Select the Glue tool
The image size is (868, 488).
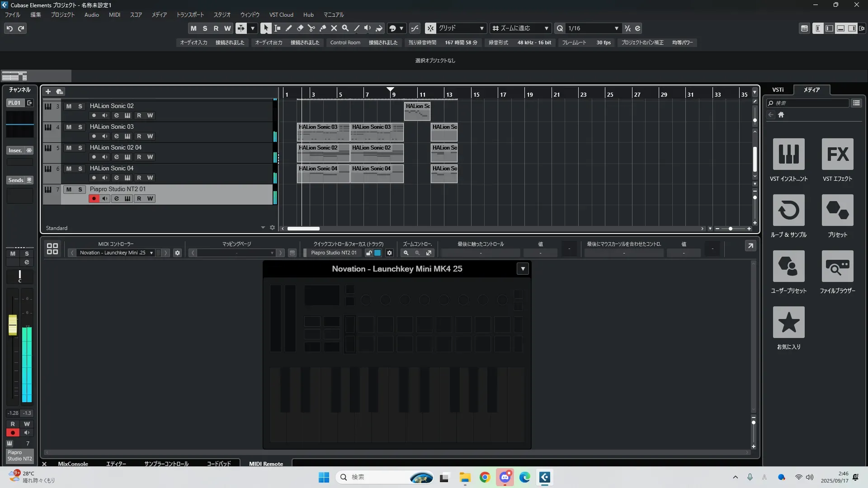(323, 28)
